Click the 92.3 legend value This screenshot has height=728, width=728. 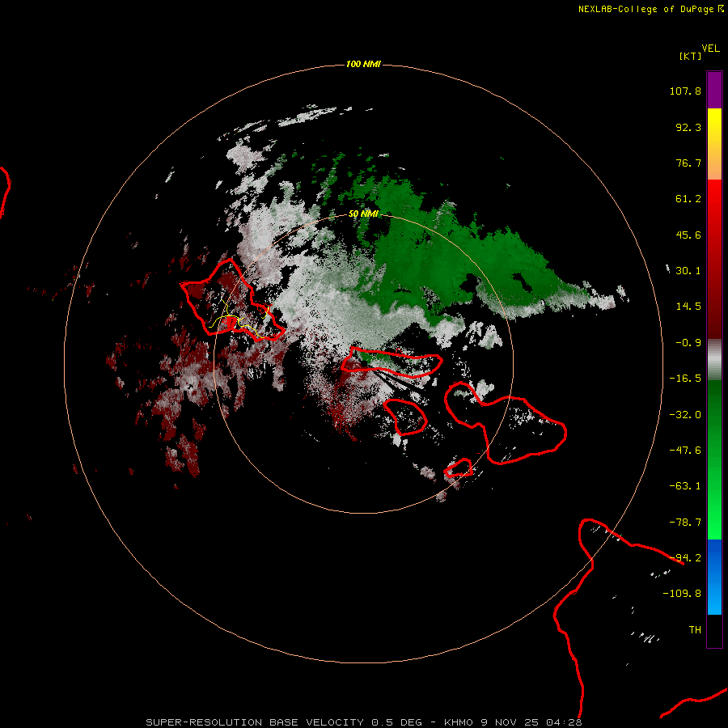point(688,127)
